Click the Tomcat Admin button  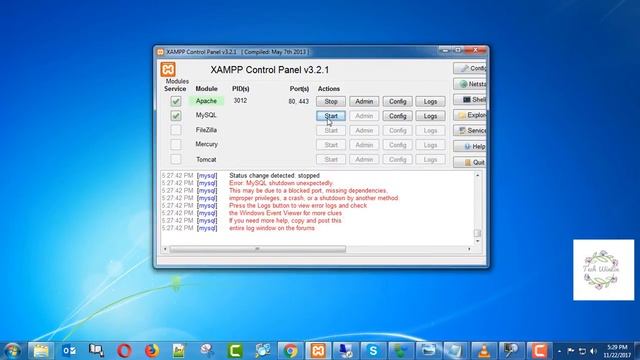tap(364, 160)
